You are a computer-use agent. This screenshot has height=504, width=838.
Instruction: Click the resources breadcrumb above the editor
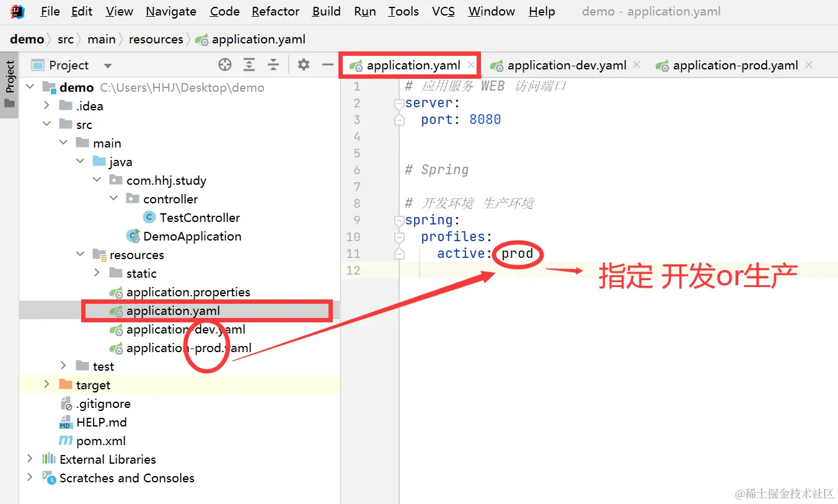click(x=156, y=39)
